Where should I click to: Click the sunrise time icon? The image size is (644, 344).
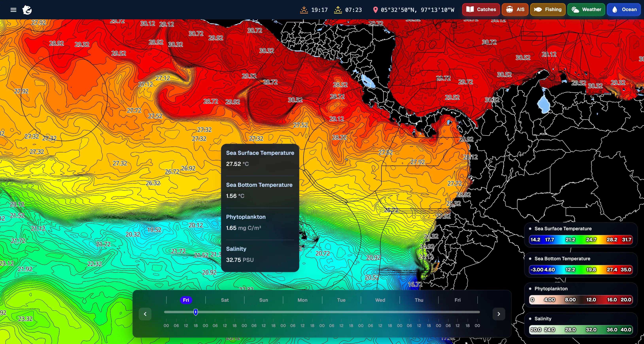338,10
